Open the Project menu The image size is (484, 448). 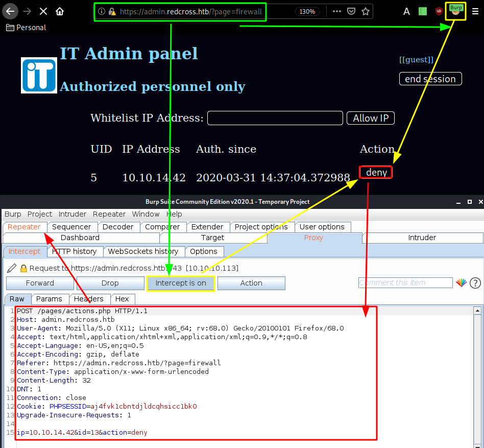pos(39,214)
